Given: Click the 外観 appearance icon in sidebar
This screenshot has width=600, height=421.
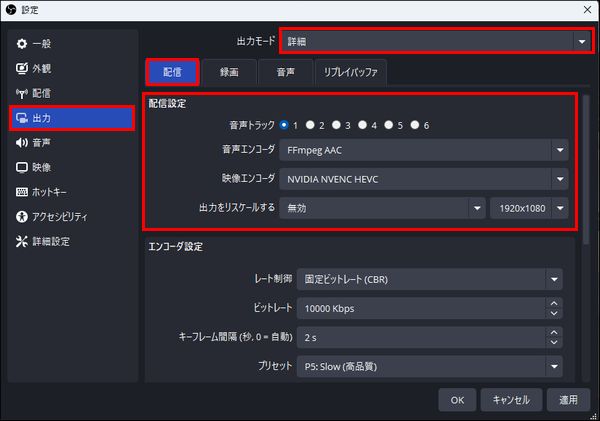Looking at the screenshot, I should tap(22, 69).
